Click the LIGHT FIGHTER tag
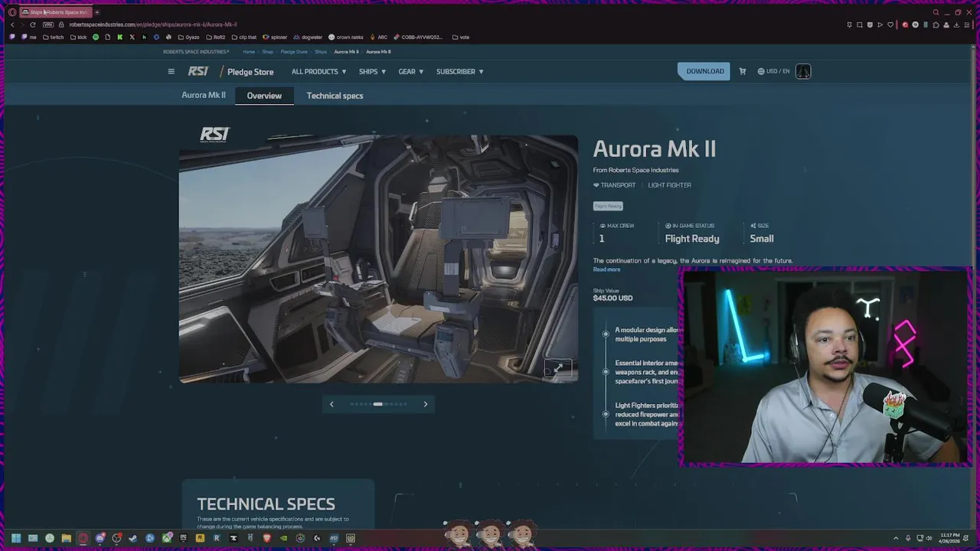 point(669,185)
